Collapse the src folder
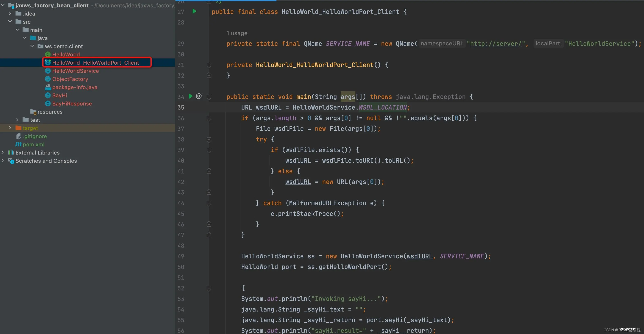644x334 pixels. [x=10, y=21]
